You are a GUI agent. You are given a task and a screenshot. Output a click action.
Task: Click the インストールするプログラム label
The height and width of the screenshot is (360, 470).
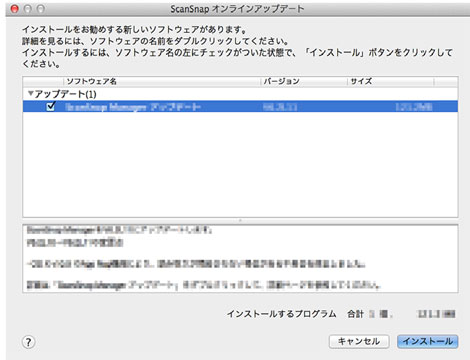282,314
